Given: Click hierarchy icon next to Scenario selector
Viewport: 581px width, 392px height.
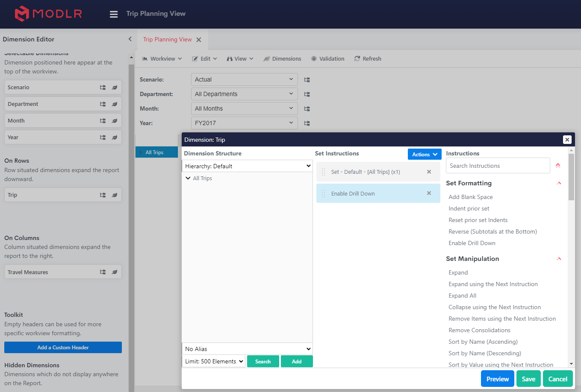Looking at the screenshot, I should point(307,80).
